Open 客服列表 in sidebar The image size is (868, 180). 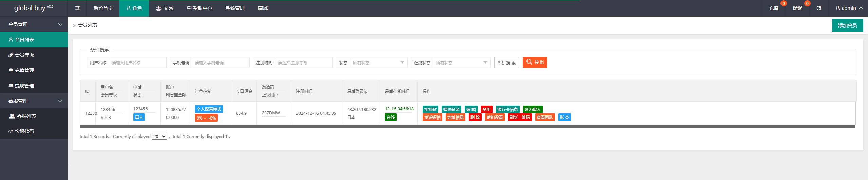(x=34, y=116)
